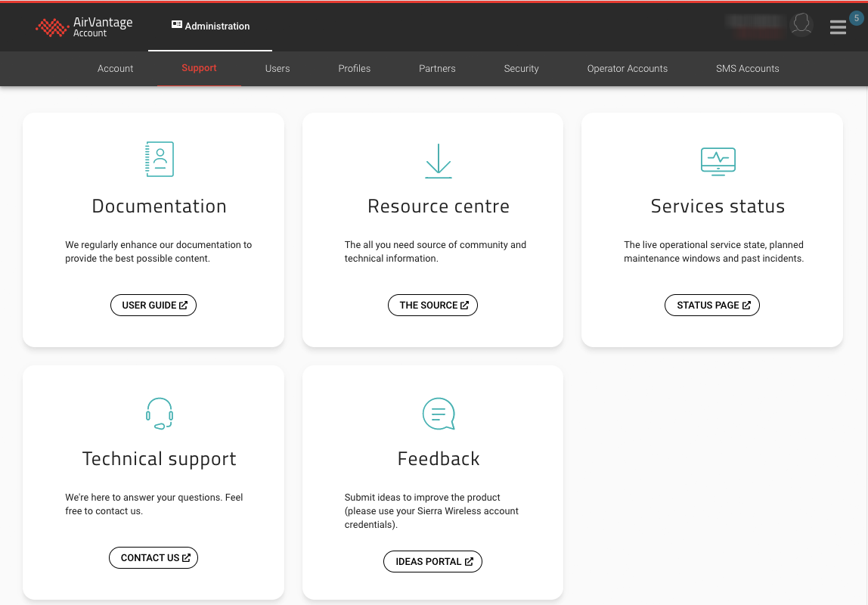Viewport: 868px width, 605px height.
Task: Open the Partners tab
Action: tap(437, 69)
